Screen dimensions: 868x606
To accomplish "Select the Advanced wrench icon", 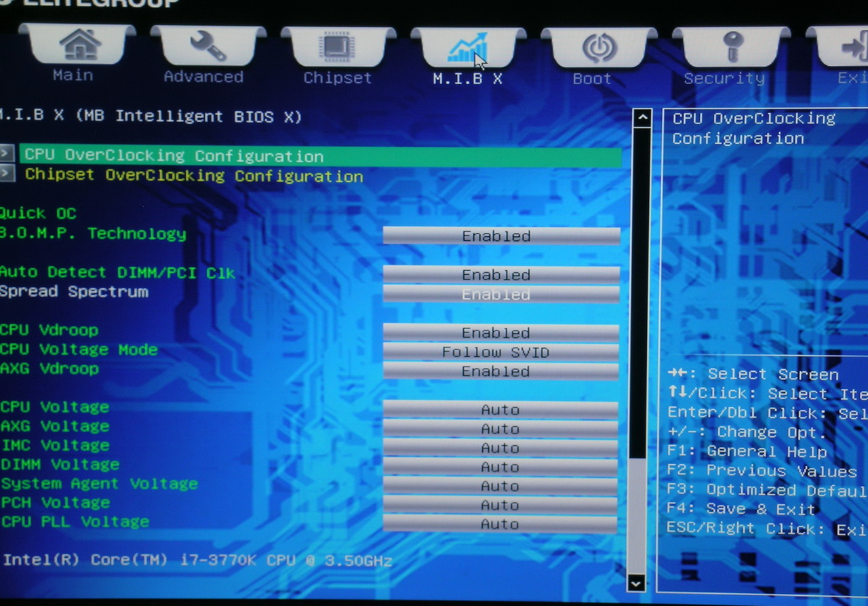I will pyautogui.click(x=208, y=45).
